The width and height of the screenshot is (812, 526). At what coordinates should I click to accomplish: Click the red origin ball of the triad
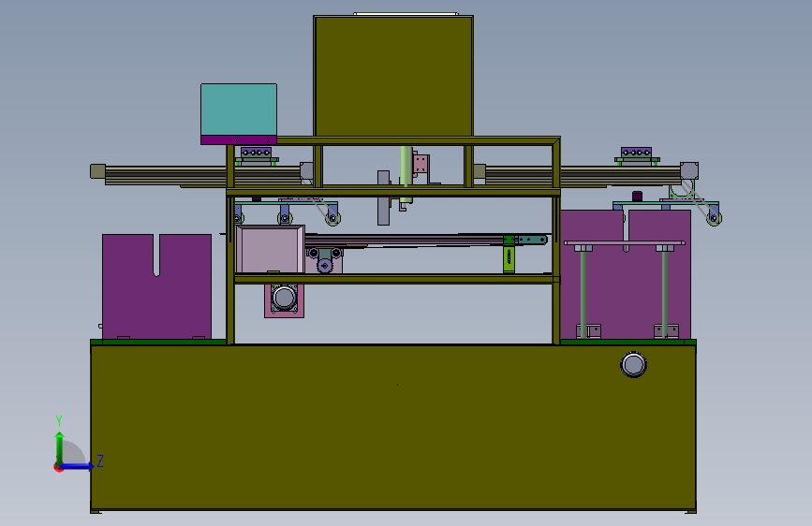point(58,467)
